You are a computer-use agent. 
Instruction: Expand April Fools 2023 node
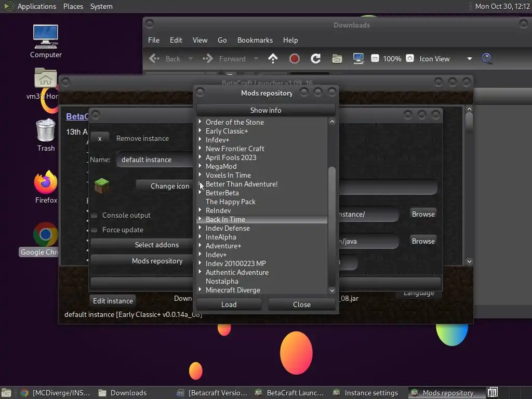point(200,157)
